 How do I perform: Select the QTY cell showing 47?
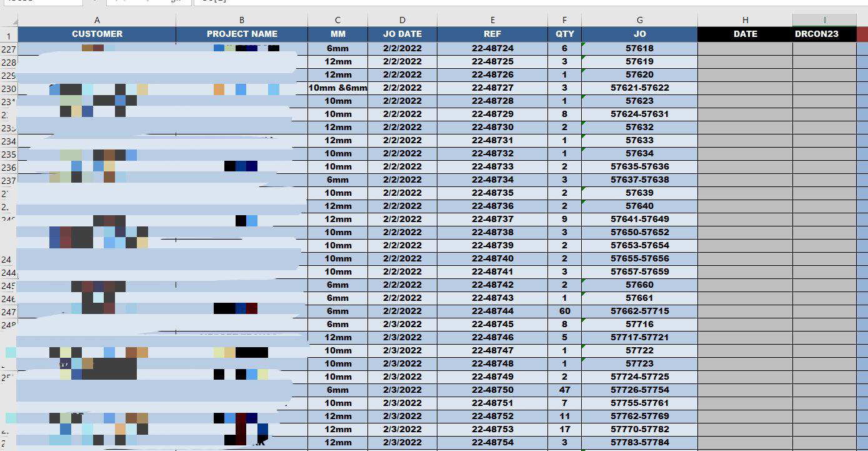click(x=564, y=390)
